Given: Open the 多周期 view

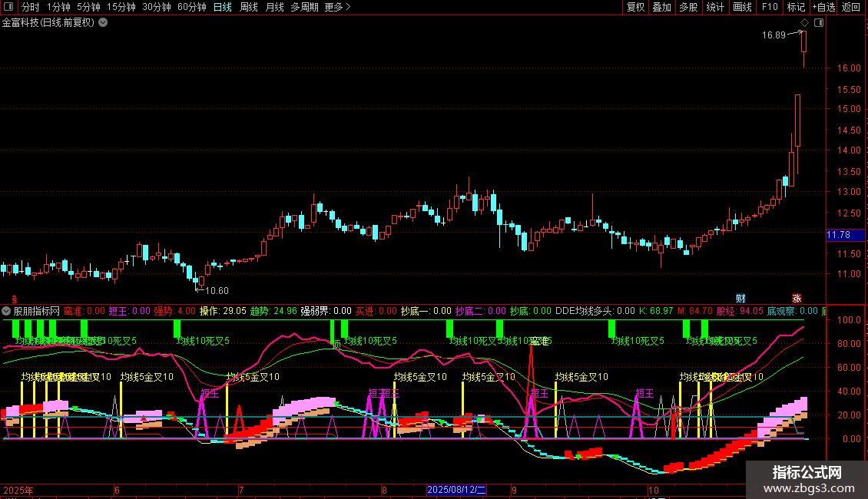Looking at the screenshot, I should point(304,7).
